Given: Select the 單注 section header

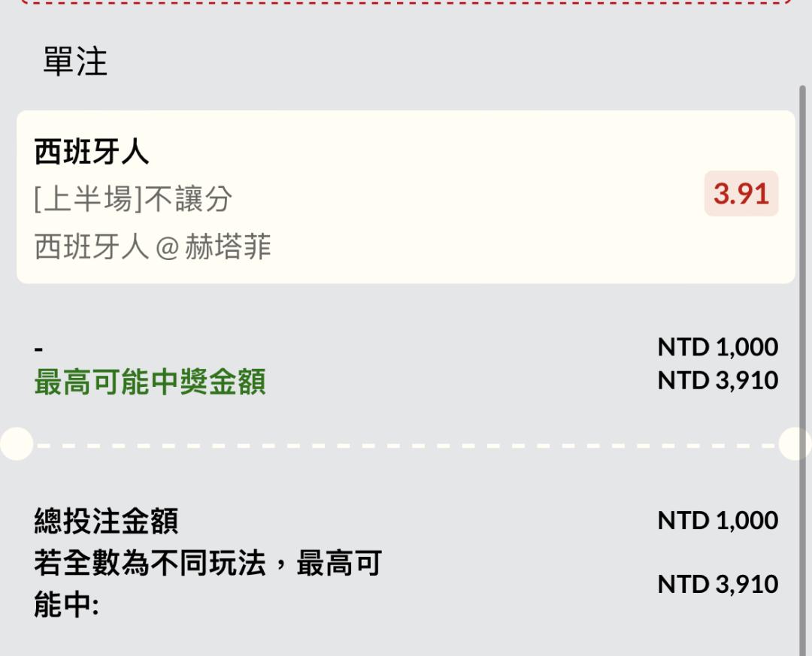Looking at the screenshot, I should [x=75, y=61].
